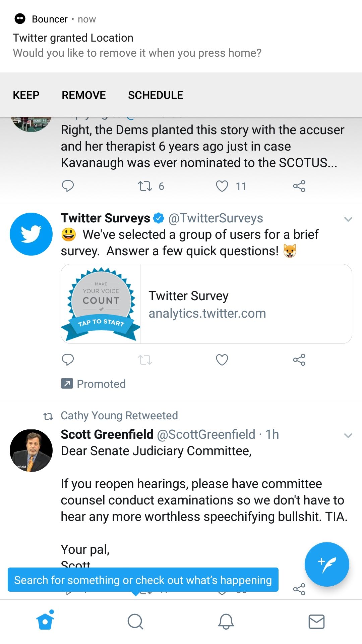Go to the Home timeline tab
The image size is (362, 644).
45,622
